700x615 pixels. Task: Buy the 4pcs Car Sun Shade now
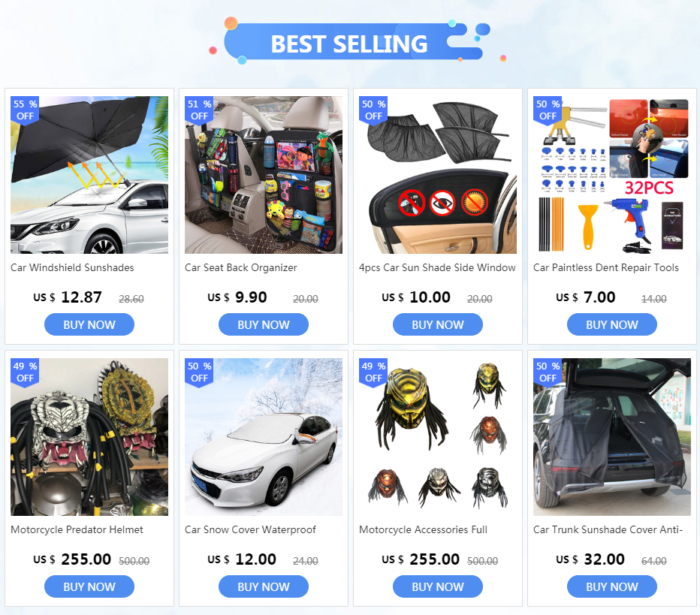(x=437, y=324)
